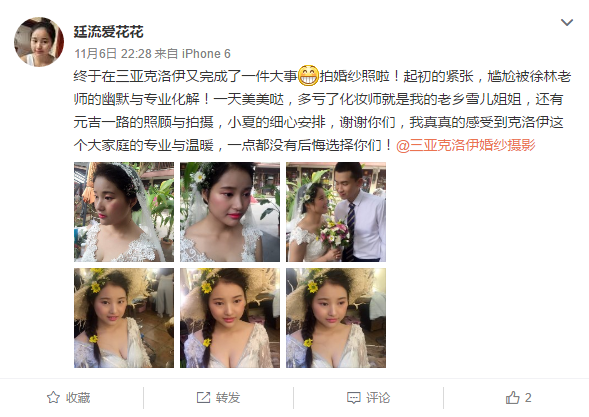Click the iPhone 6 source link
The width and height of the screenshot is (589, 417).
(x=206, y=54)
